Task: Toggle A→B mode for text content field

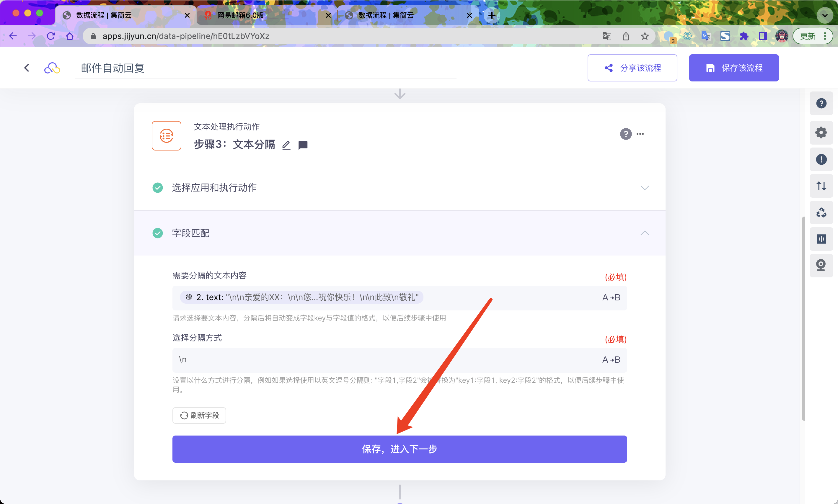Action: click(611, 297)
